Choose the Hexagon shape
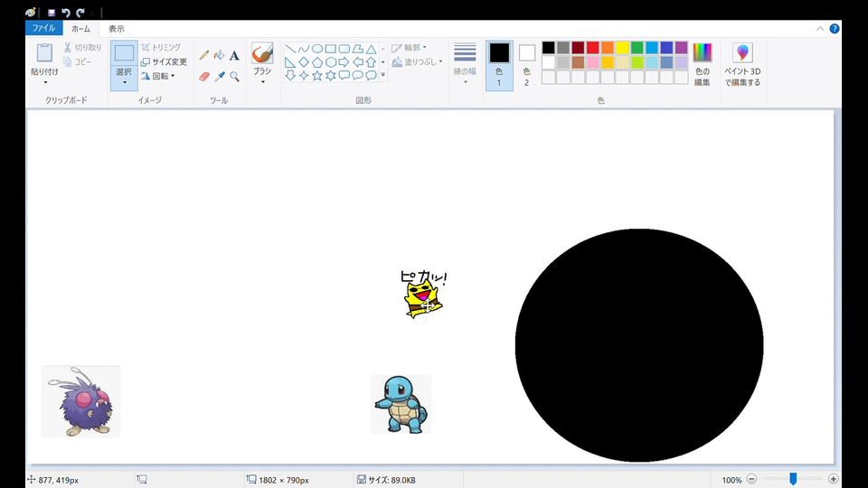868x488 pixels. pyautogui.click(x=331, y=62)
